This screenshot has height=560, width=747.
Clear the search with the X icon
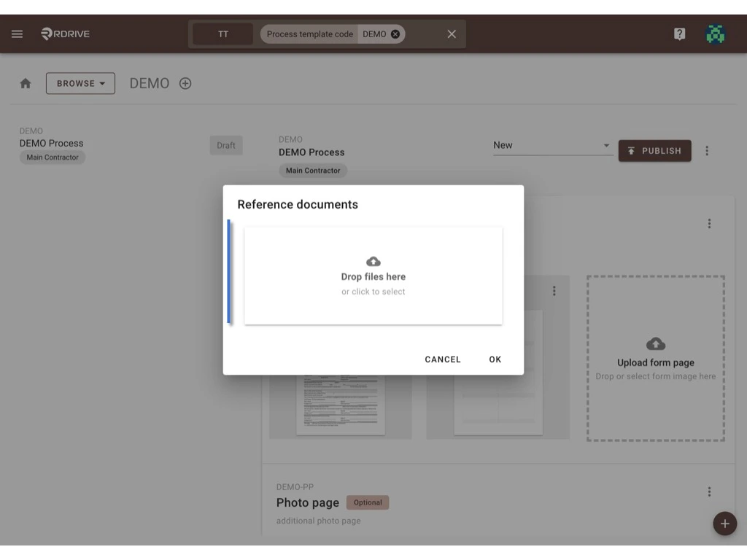(x=451, y=34)
